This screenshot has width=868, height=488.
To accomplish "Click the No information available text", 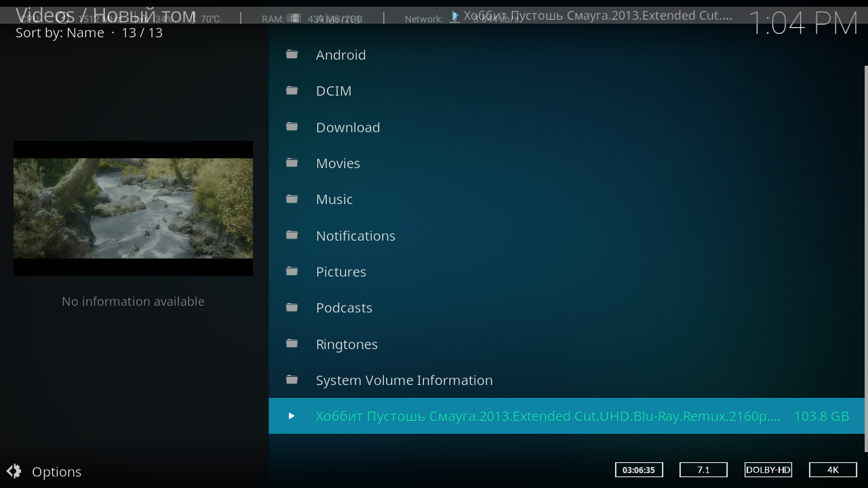I will click(x=133, y=301).
